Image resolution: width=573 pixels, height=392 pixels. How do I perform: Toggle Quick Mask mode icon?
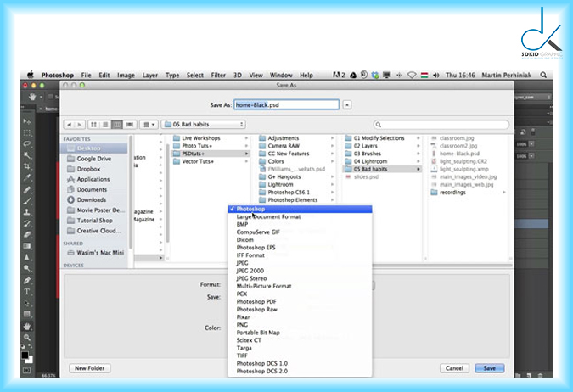[x=26, y=371]
